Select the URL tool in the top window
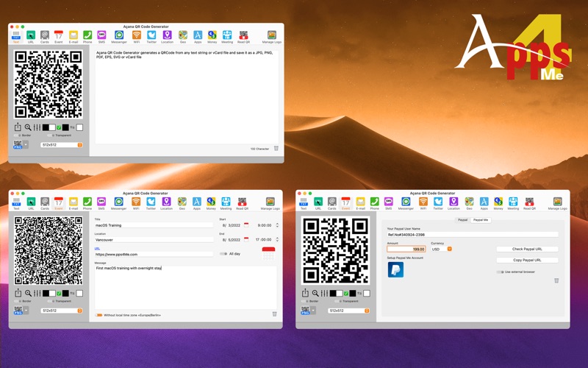Viewport: 588px width, 368px height. [x=31, y=36]
